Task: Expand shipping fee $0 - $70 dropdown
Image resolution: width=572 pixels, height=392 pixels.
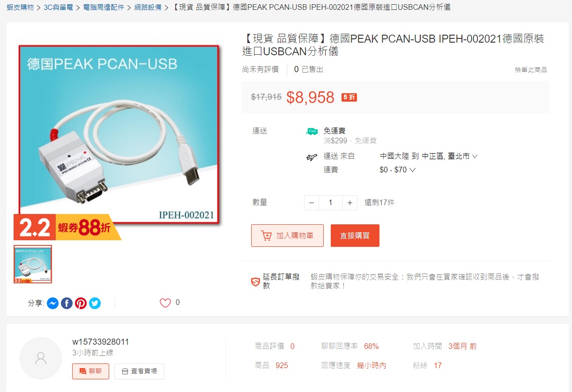Action: click(x=398, y=170)
